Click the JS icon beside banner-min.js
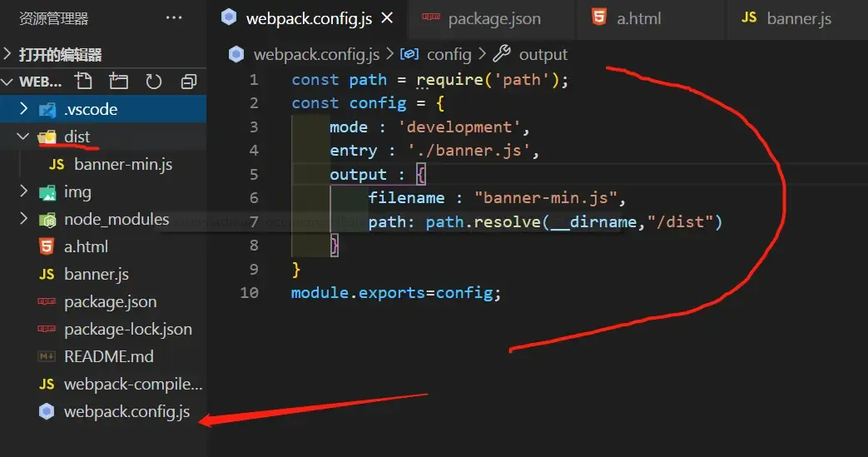Image resolution: width=868 pixels, height=457 pixels. tap(57, 165)
